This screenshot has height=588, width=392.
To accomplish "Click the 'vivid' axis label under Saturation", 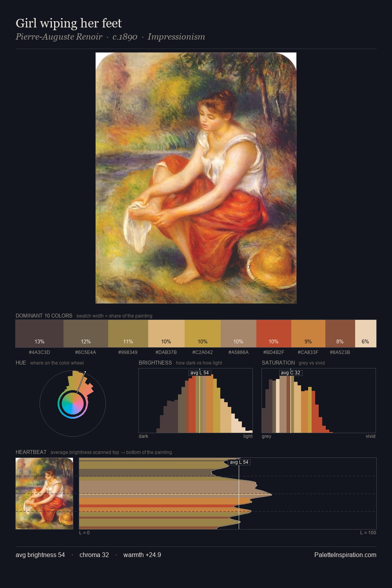I will coord(370,436).
